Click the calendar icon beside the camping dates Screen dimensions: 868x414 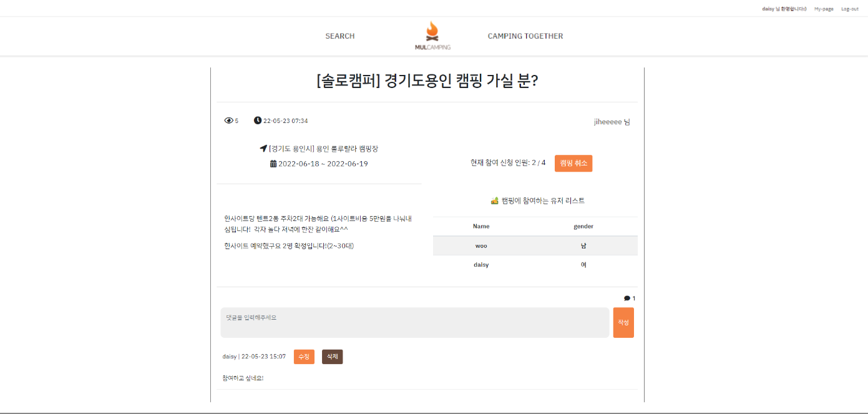click(273, 163)
